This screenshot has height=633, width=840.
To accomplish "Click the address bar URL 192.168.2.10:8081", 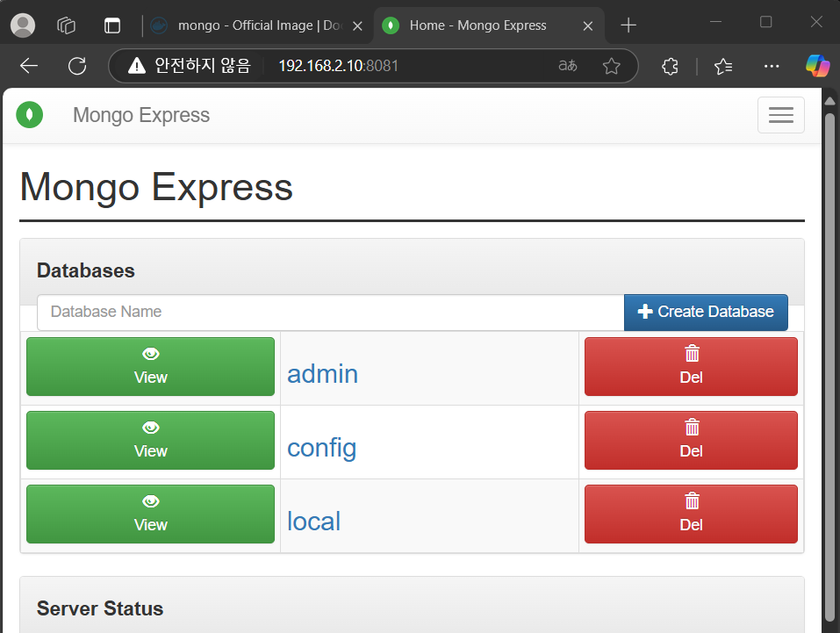I will pos(339,66).
